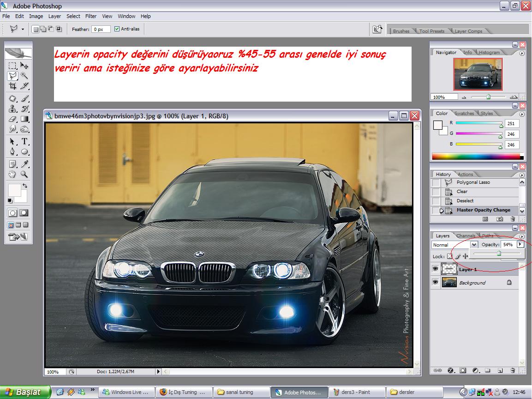Select the Dodge tool
The width and height of the screenshot is (532, 399).
(x=24, y=129)
